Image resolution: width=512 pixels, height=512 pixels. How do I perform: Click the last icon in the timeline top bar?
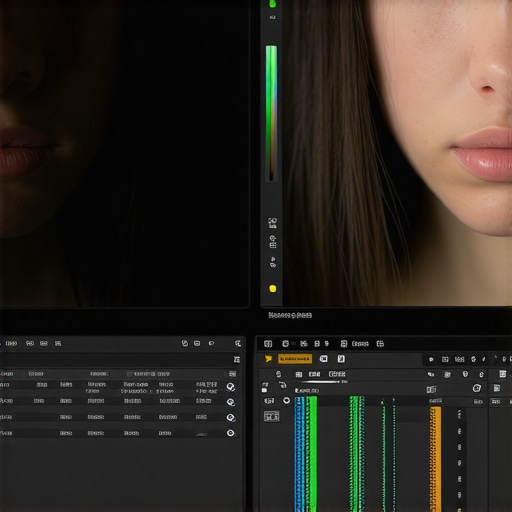pyautogui.click(x=380, y=344)
